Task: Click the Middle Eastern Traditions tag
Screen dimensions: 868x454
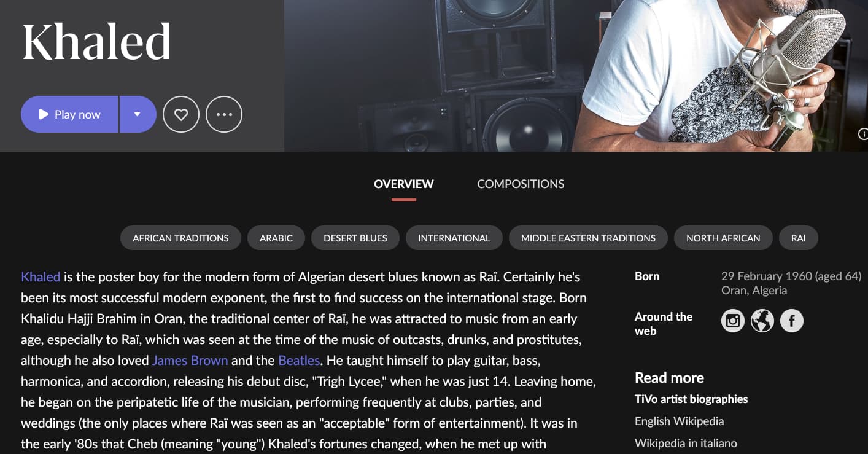Action: point(588,238)
